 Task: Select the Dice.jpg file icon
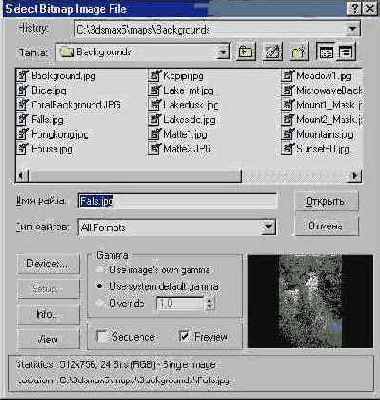(22, 90)
